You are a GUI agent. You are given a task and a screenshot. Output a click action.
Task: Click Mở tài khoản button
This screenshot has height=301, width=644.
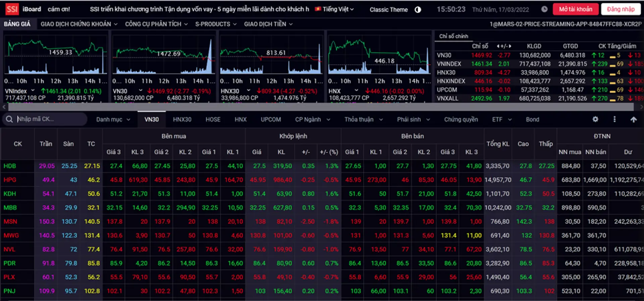click(576, 9)
